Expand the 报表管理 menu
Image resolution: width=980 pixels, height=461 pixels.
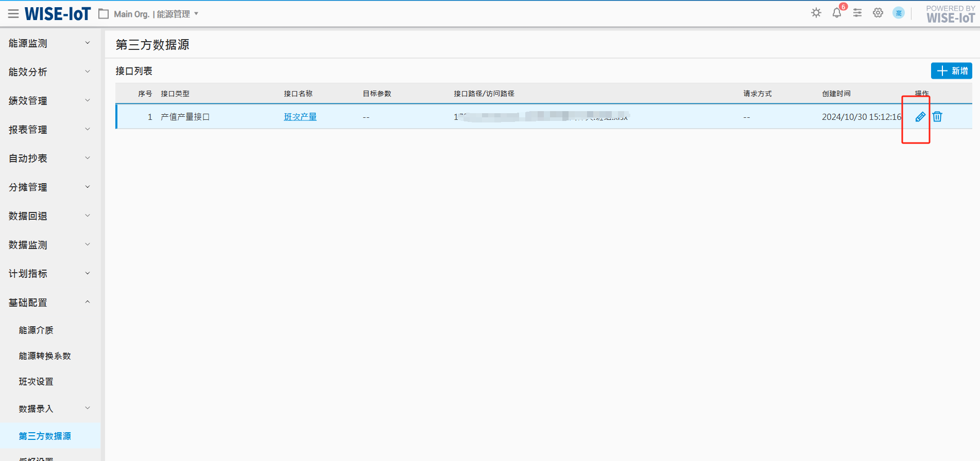[49, 130]
